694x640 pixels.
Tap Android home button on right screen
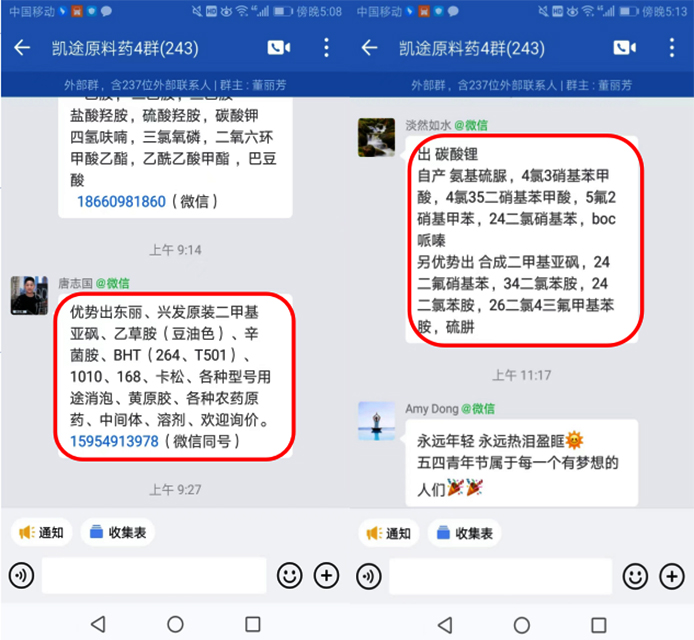click(x=521, y=625)
